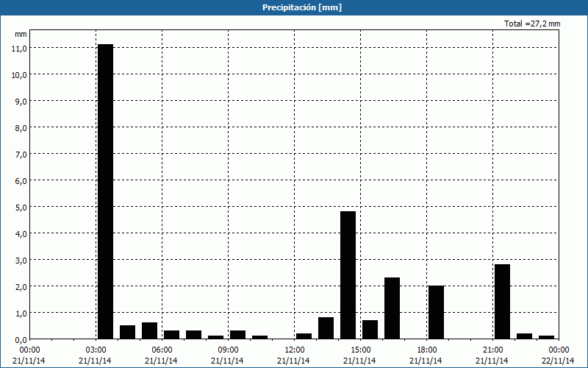Screen dimensions: 588x368
Task: Click the 22/11/14 date label
Action: [x=558, y=361]
